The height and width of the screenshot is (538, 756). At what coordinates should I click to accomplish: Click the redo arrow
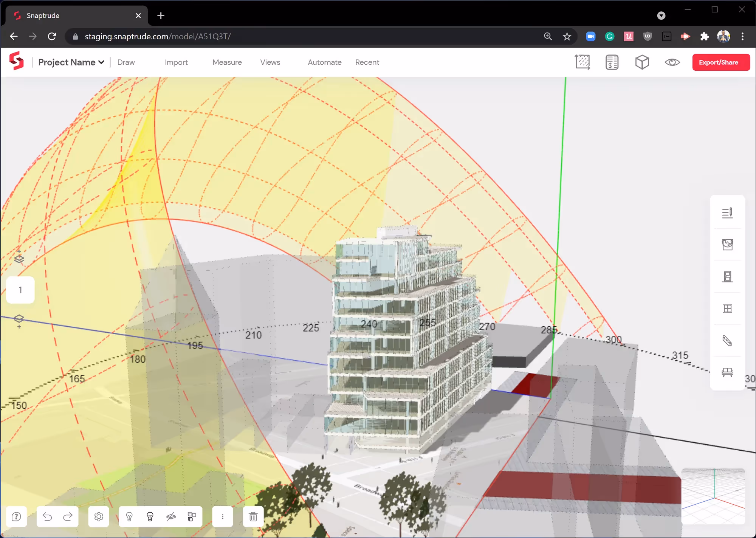click(x=68, y=516)
